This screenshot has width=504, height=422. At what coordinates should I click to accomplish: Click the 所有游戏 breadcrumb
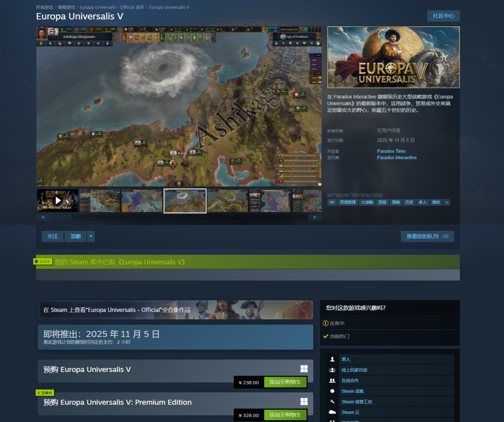pos(44,7)
